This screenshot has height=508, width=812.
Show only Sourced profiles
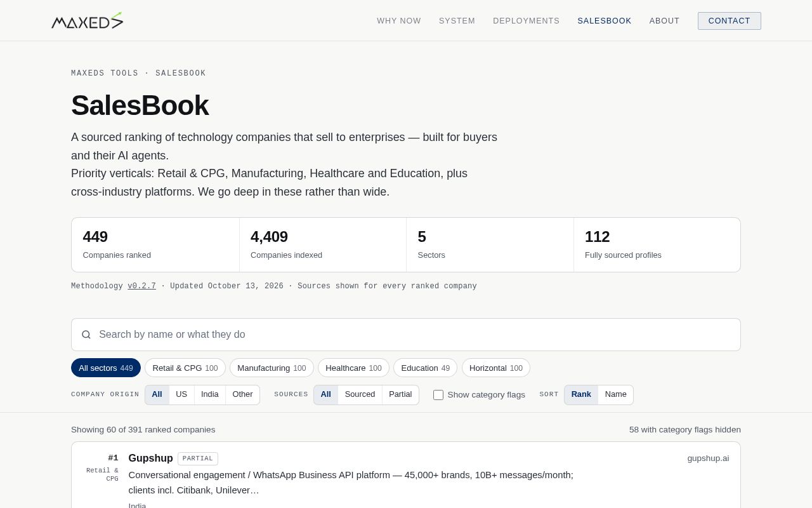360,394
